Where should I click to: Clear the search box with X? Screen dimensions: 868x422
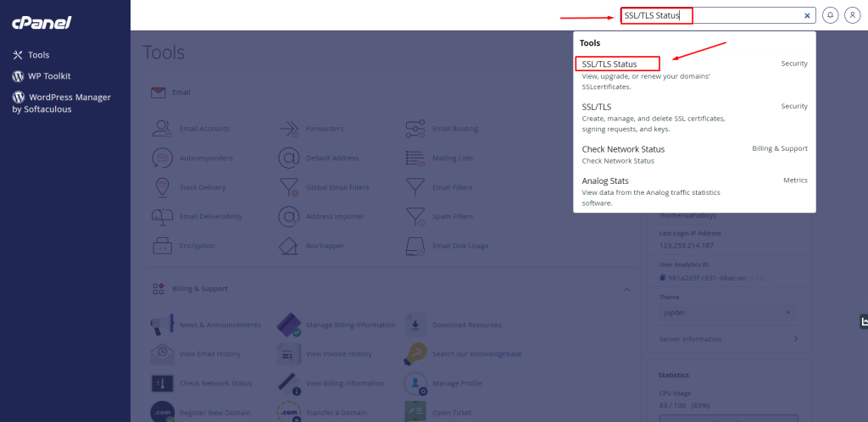tap(807, 15)
